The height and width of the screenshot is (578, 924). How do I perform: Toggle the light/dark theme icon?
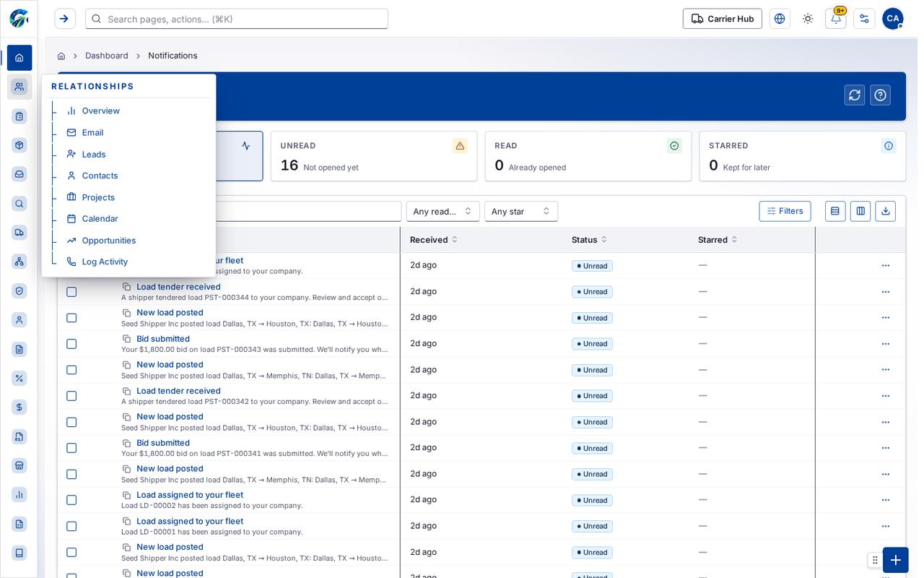808,19
